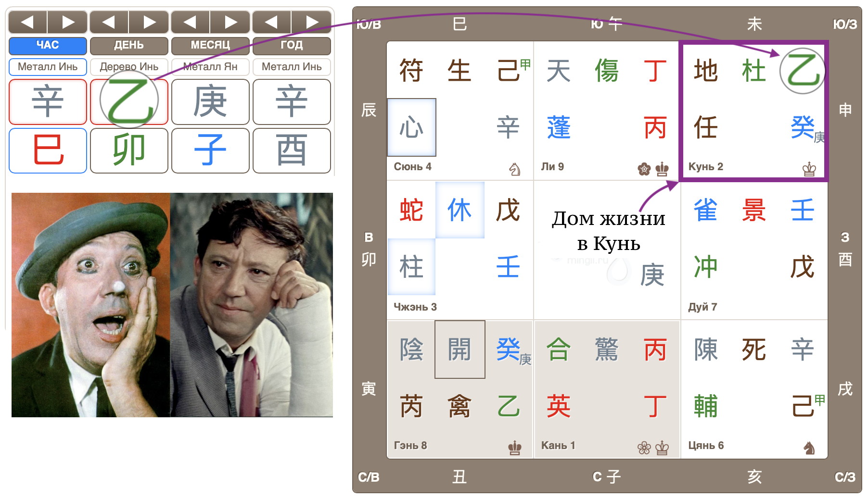Click the crown icon in Кунь 2 palace
Viewport: 868px width, 499px height.
(809, 169)
